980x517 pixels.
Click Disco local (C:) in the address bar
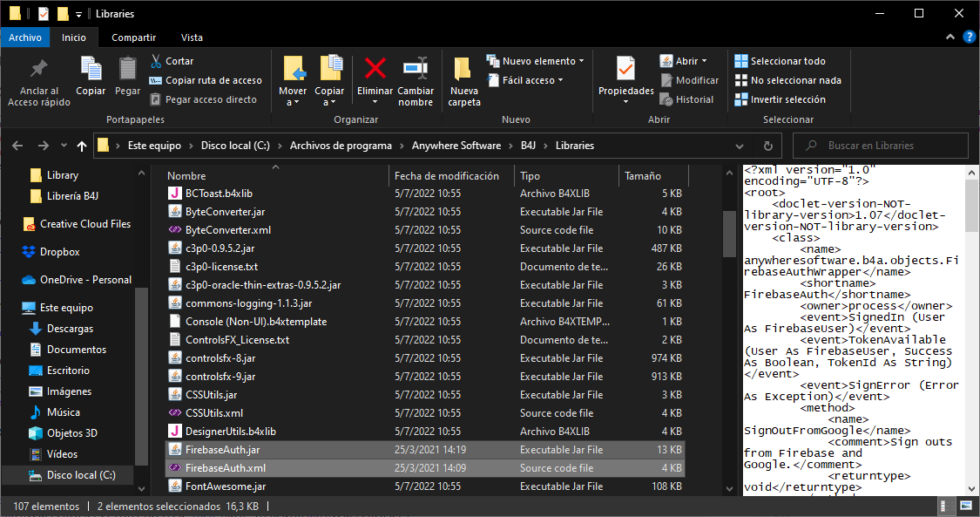pos(235,146)
